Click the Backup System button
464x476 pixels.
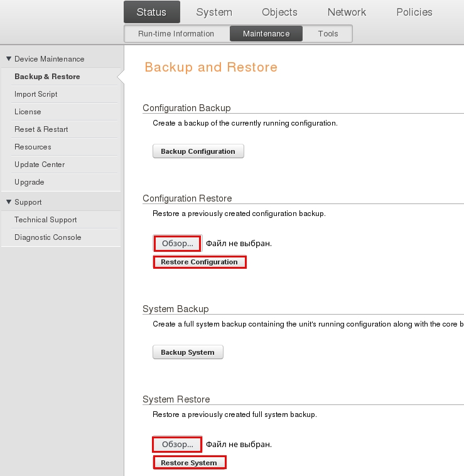click(x=188, y=352)
